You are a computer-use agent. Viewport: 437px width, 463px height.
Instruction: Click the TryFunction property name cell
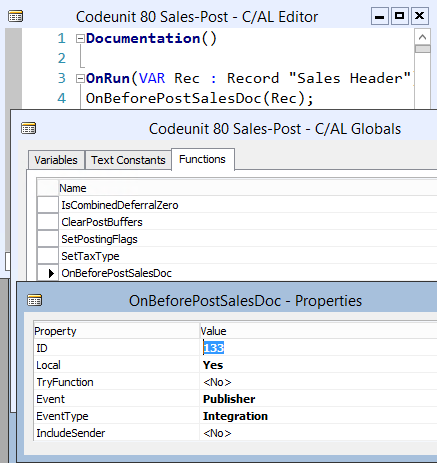[117, 382]
